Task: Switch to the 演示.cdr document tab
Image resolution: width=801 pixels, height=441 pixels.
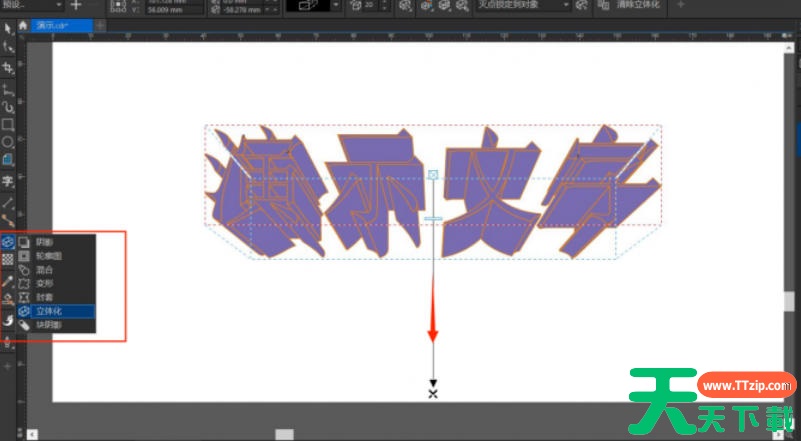Action: [62, 26]
